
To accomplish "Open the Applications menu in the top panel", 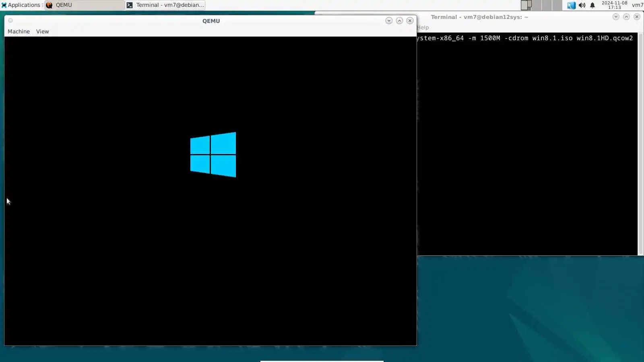I will (21, 5).
